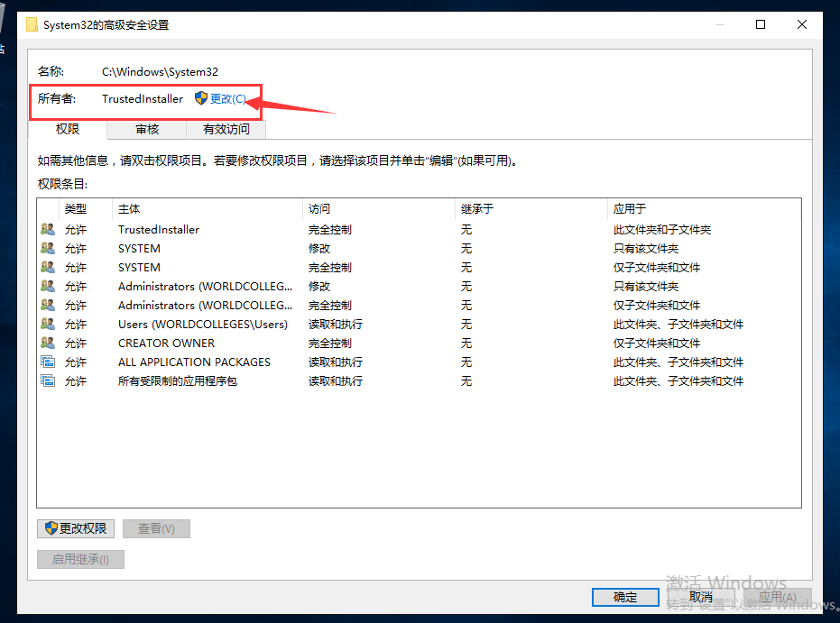840x623 pixels.
Task: Select CREATOR OWNER principal text
Action: click(x=166, y=344)
